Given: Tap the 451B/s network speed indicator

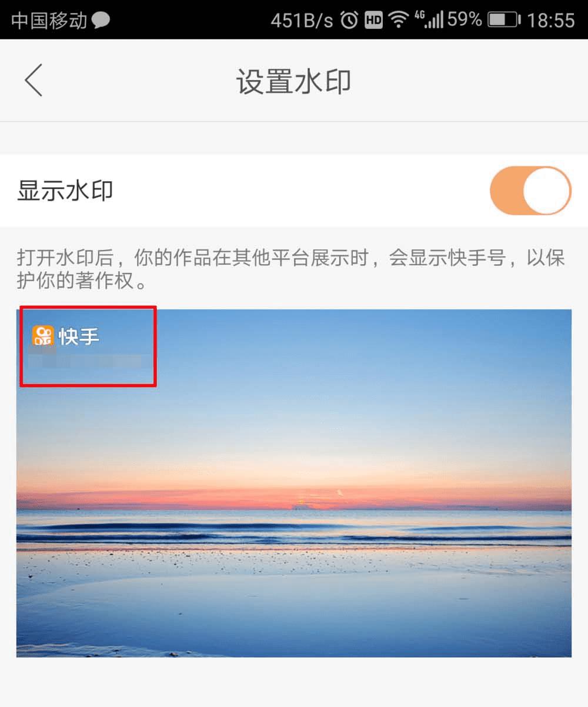Looking at the screenshot, I should pyautogui.click(x=302, y=21).
